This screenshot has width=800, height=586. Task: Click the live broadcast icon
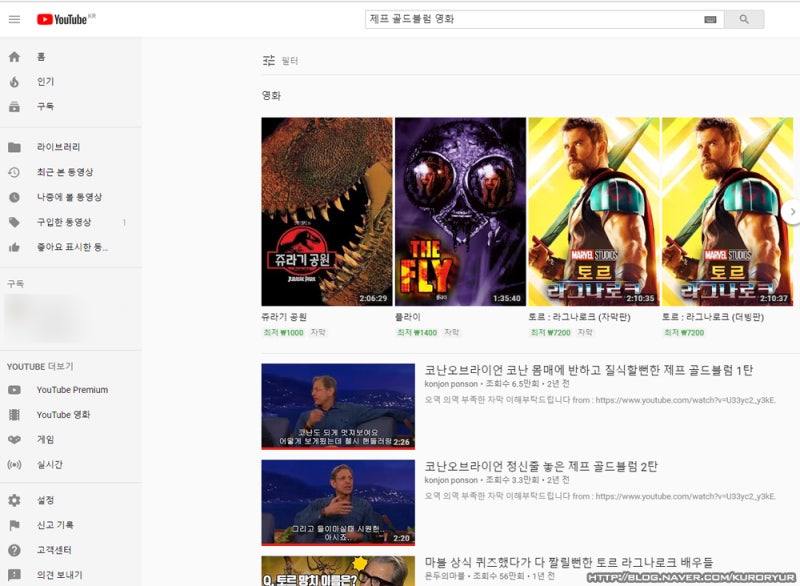point(14,465)
